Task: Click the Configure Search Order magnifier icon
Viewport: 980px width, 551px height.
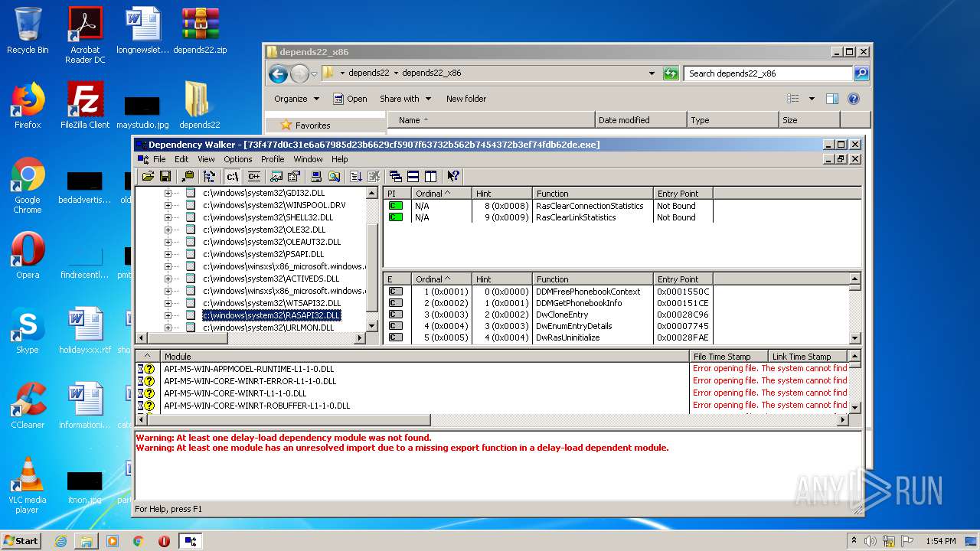Action: 334,176
